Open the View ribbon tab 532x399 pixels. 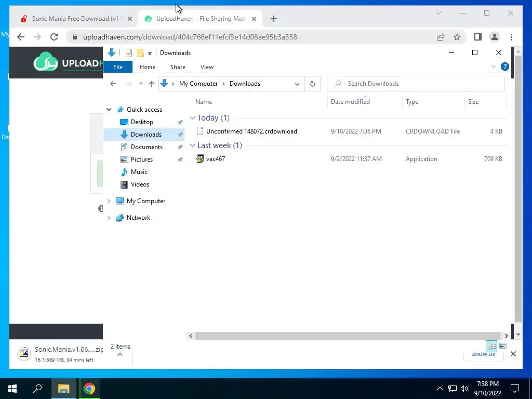click(207, 67)
